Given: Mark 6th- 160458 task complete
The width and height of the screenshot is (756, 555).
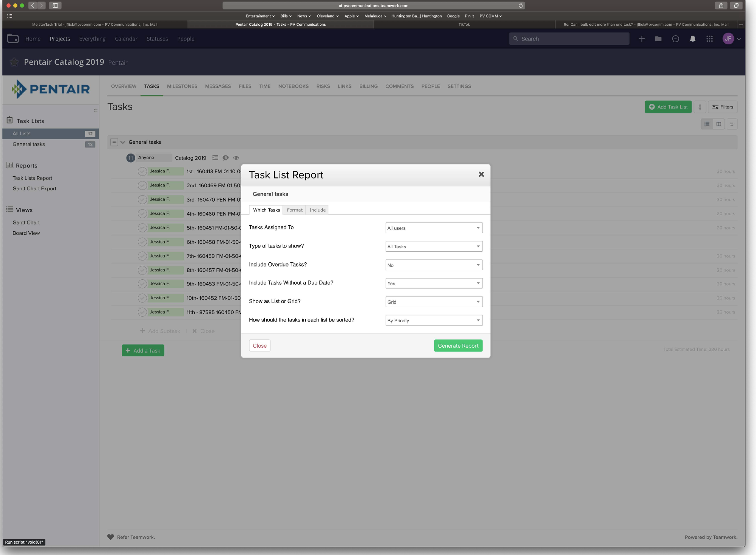Looking at the screenshot, I should (142, 242).
